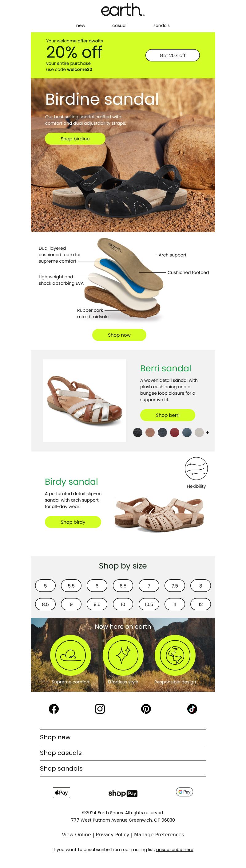Open the casual navigation item
Viewport: 246px width, 868px height.
point(119,25)
